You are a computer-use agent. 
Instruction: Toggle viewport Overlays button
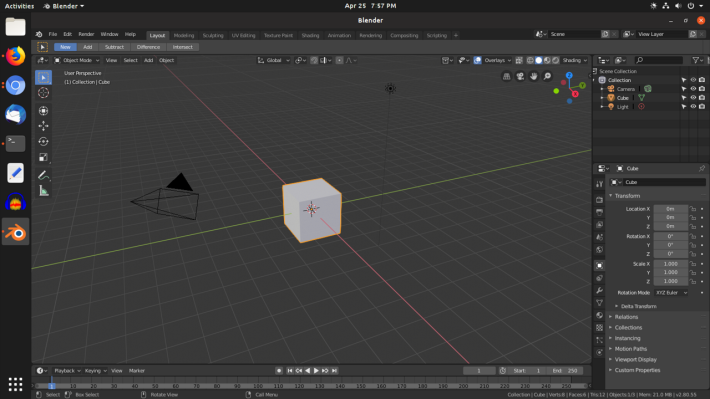tap(478, 60)
